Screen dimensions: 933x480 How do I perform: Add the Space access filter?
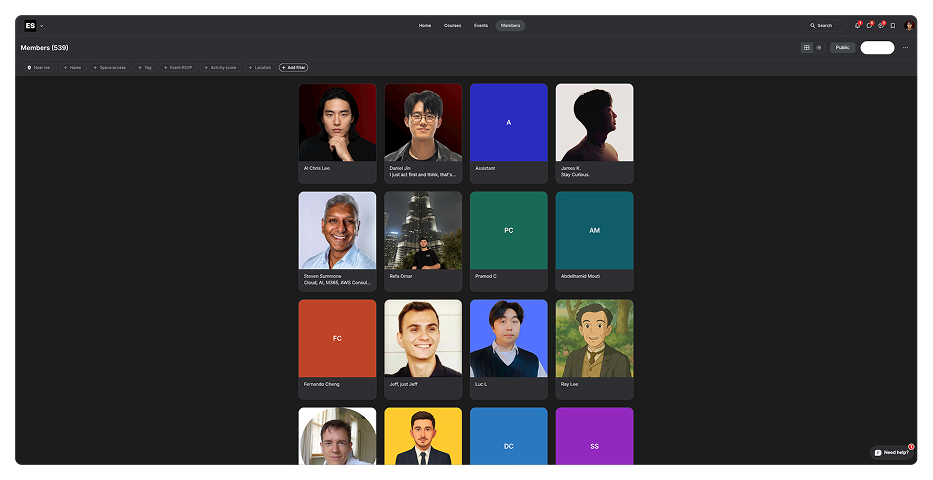click(x=109, y=68)
